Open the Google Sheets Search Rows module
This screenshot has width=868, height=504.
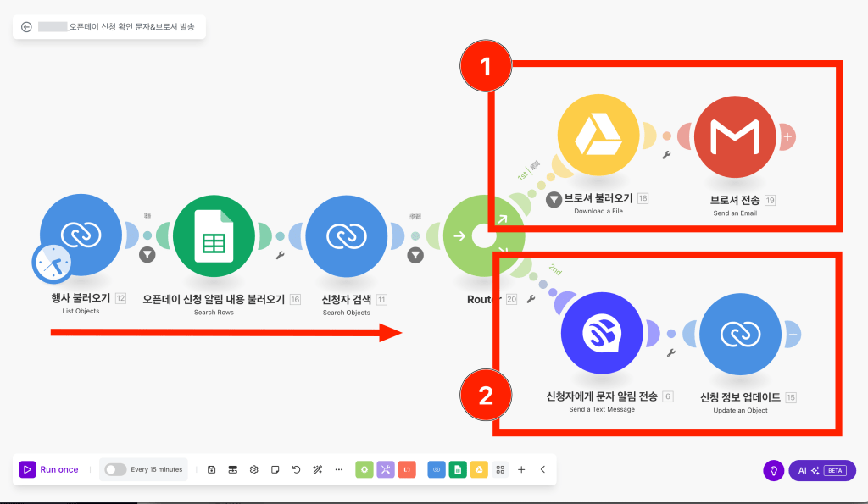coord(214,237)
